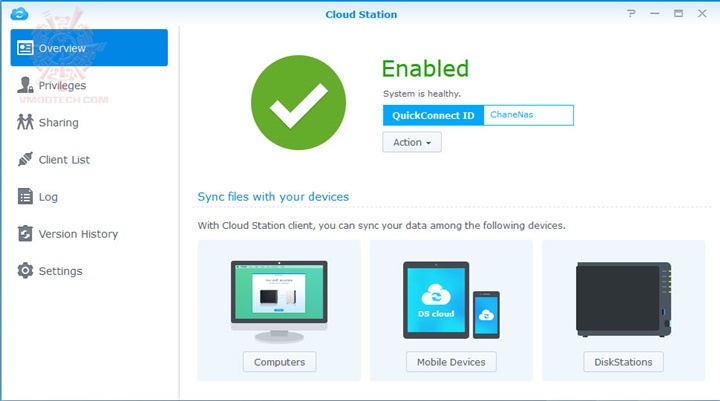720x401 pixels.
Task: Go to the Sharing section
Action: click(59, 123)
